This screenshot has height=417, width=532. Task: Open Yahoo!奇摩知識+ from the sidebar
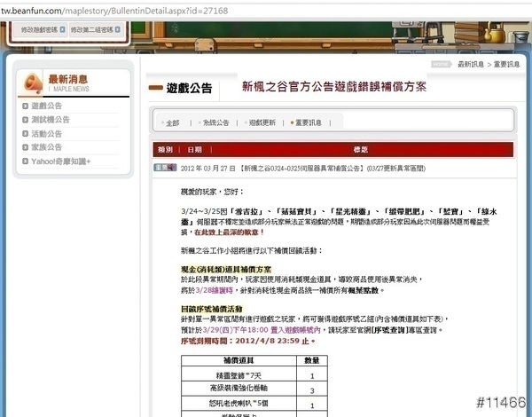(60, 161)
